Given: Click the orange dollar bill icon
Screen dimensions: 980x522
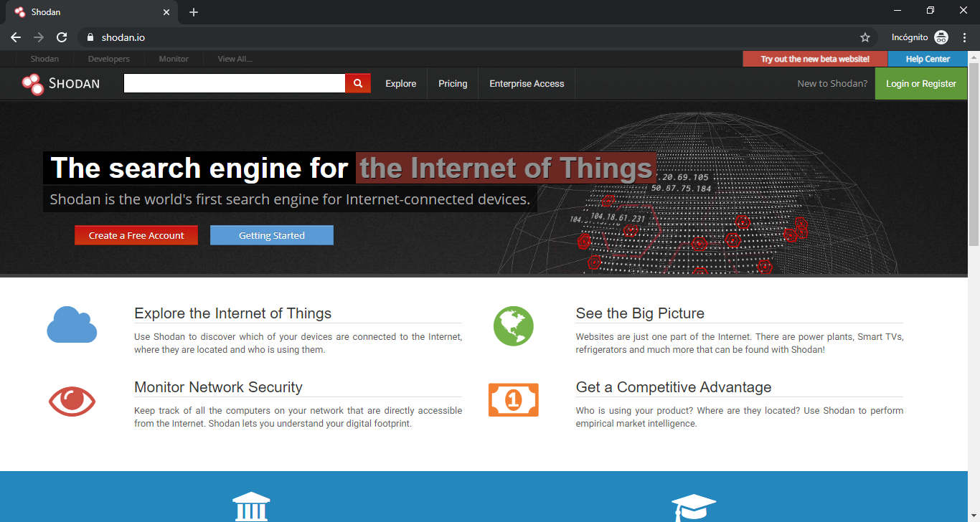Looking at the screenshot, I should [x=514, y=399].
